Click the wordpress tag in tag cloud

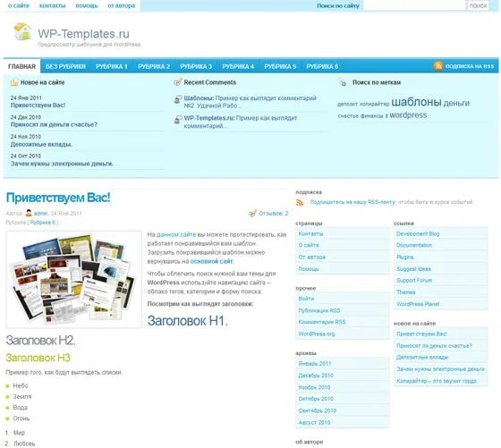click(x=408, y=115)
